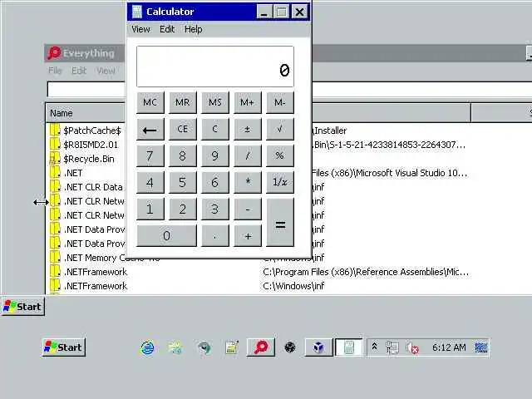Click the minus key in Calculator

pos(248,209)
